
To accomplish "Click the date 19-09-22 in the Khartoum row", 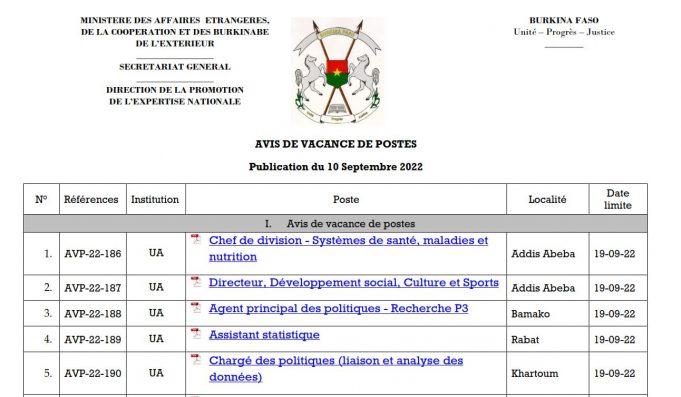I will [x=615, y=373].
